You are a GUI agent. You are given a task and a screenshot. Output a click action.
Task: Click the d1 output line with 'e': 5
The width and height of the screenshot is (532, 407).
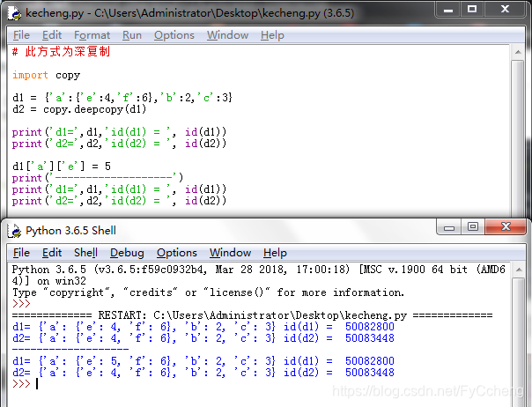203,361
